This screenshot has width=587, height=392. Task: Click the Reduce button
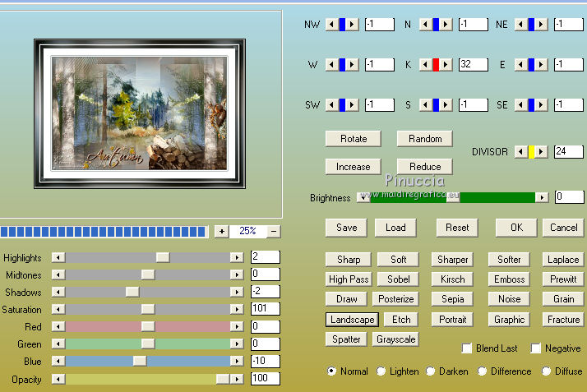tap(425, 167)
